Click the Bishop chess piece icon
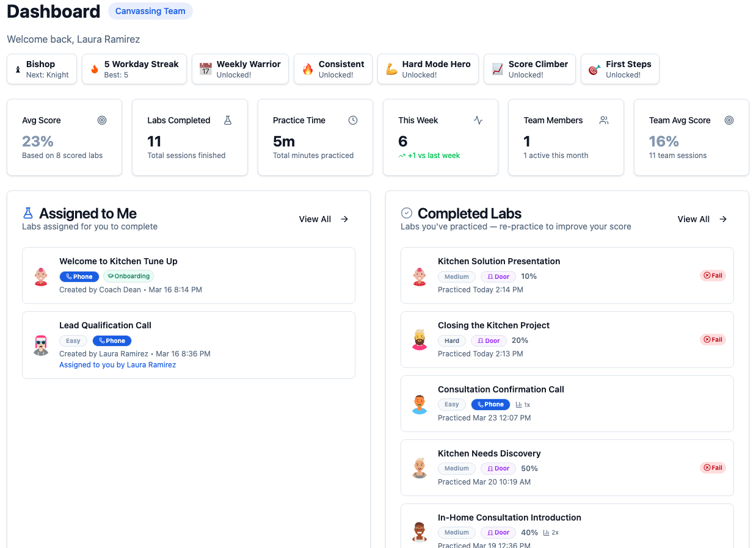 18,69
